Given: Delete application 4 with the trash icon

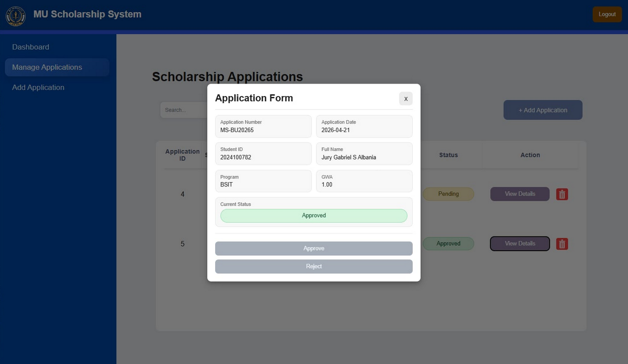Looking at the screenshot, I should [562, 194].
